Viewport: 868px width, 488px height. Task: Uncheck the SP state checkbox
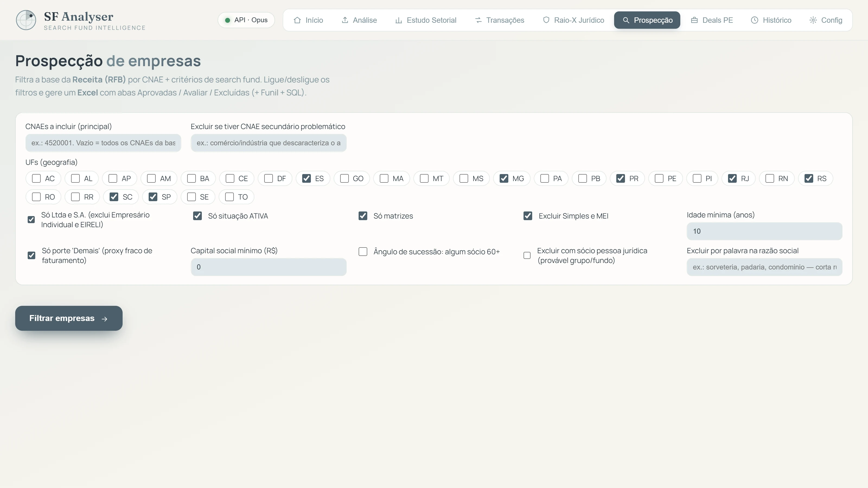pos(153,197)
